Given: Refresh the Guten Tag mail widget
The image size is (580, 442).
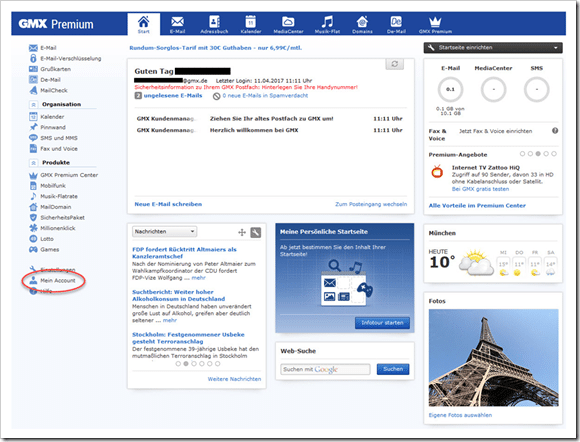Looking at the screenshot, I should click(x=395, y=64).
